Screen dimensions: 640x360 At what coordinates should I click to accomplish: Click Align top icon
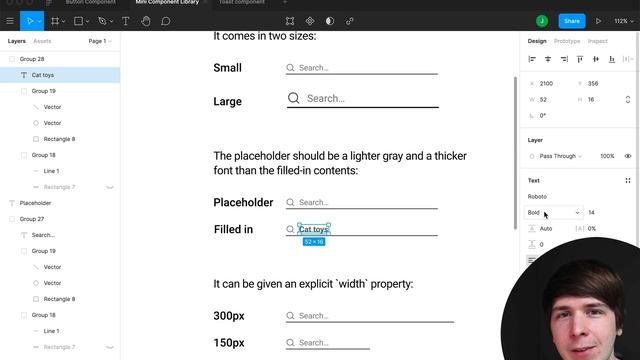click(580, 59)
